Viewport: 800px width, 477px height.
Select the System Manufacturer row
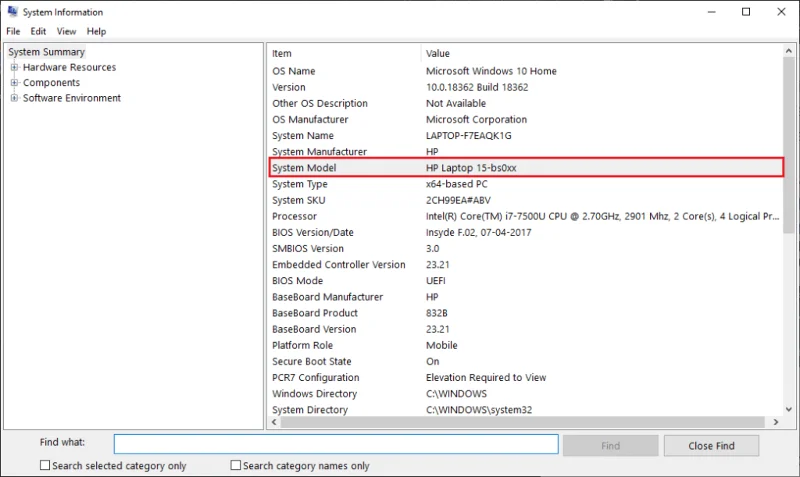tap(526, 152)
